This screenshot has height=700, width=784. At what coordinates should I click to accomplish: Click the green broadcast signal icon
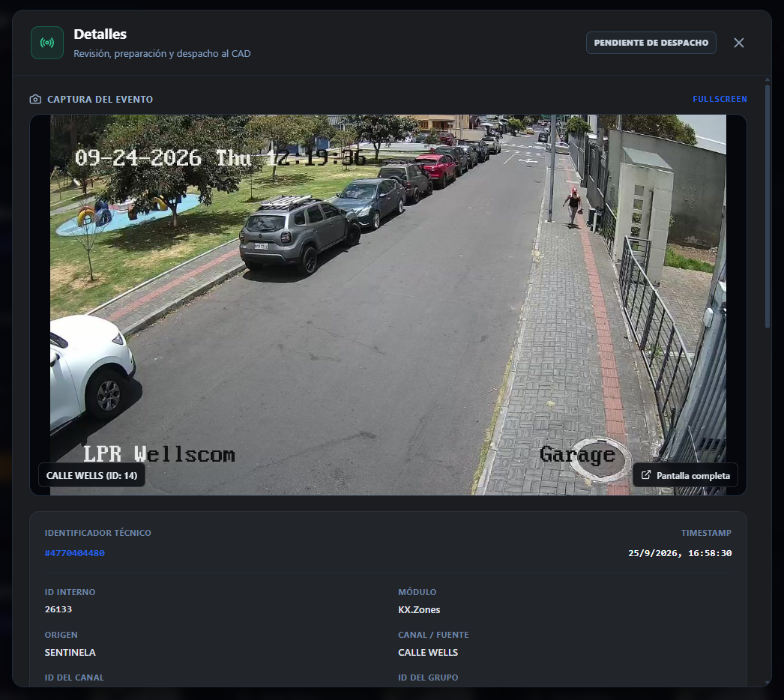click(x=47, y=43)
